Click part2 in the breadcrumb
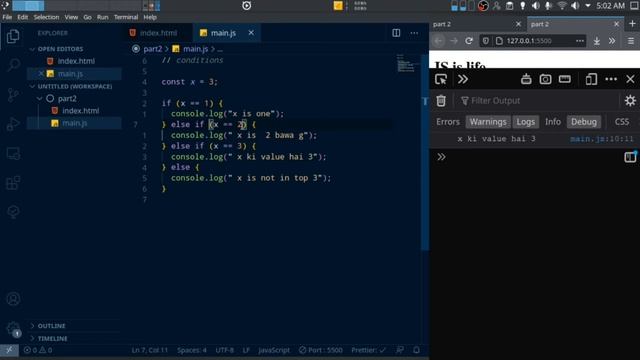This screenshot has width=640, height=360. coord(153,49)
